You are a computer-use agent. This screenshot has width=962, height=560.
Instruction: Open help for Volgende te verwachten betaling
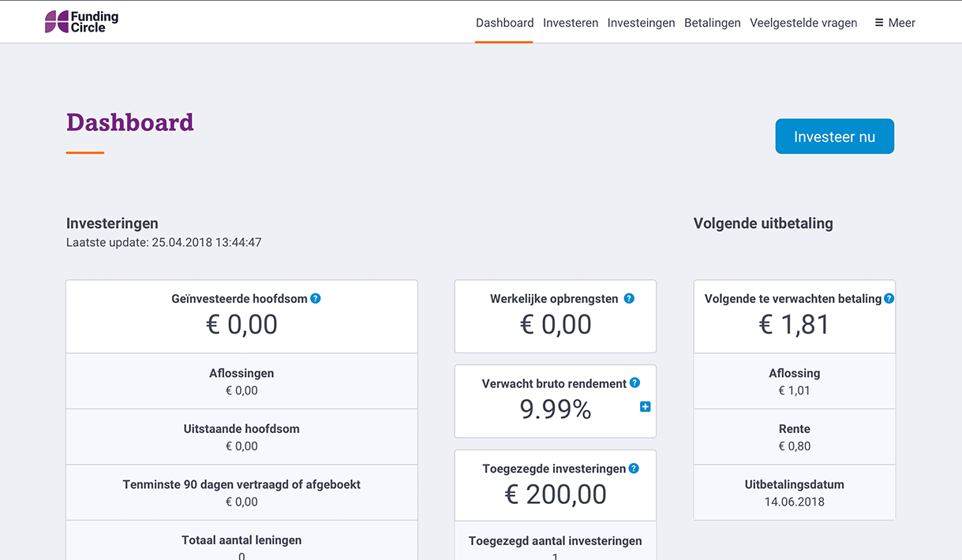(x=889, y=298)
